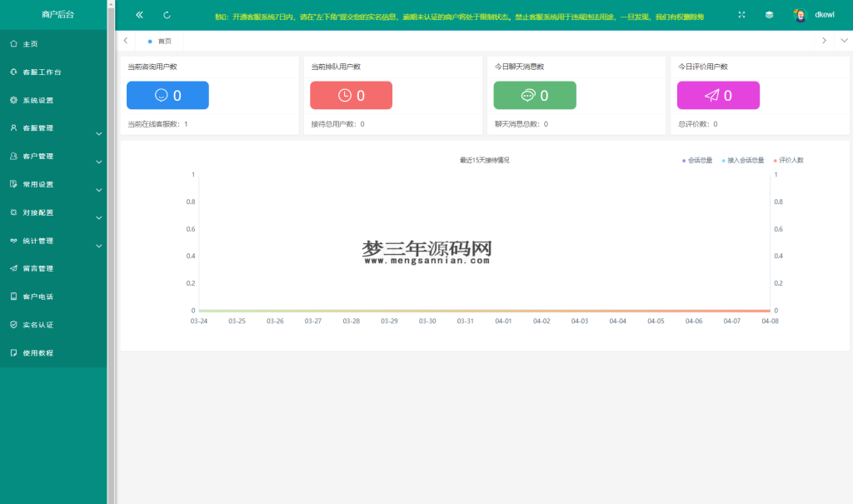Switch to the 首页 breadcrumb tab

coord(160,39)
